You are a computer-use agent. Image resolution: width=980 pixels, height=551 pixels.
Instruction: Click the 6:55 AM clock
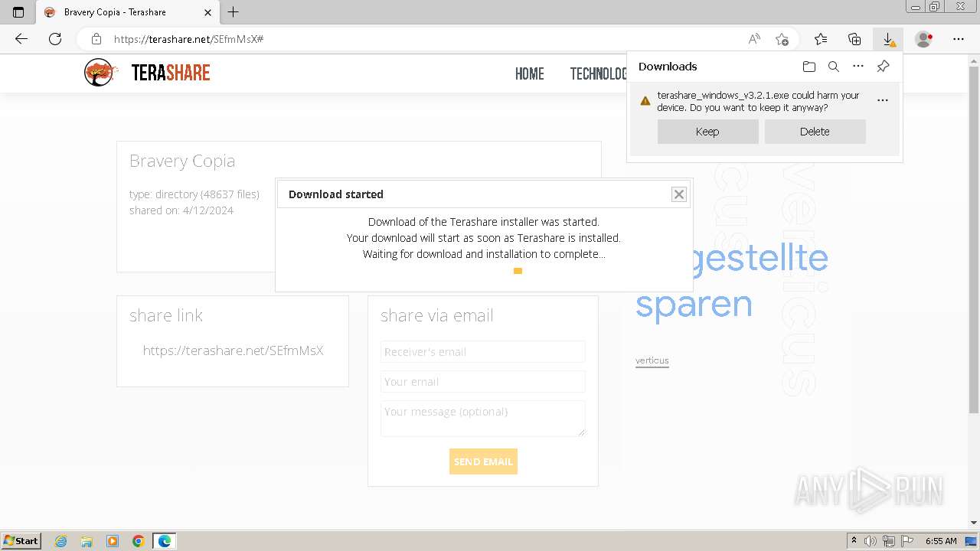pyautogui.click(x=941, y=541)
